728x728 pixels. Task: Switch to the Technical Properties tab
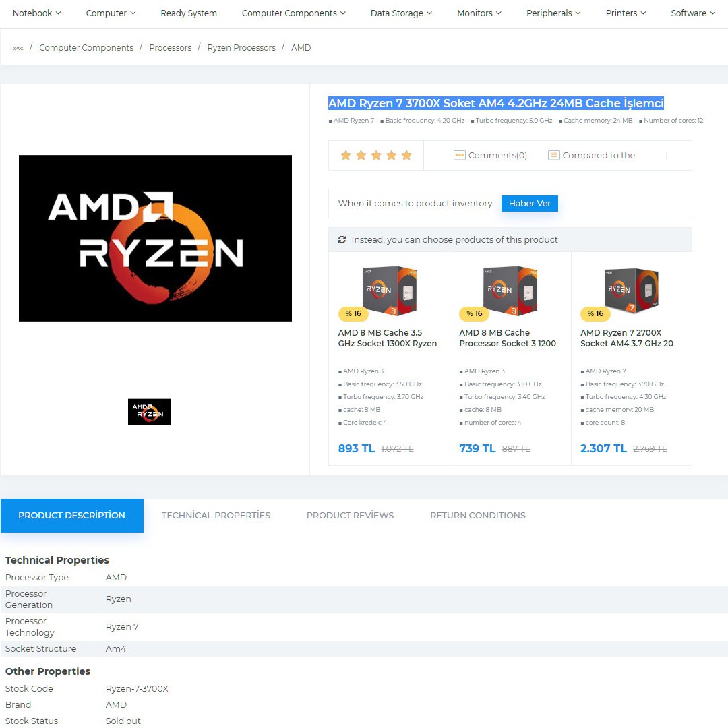pos(216,516)
